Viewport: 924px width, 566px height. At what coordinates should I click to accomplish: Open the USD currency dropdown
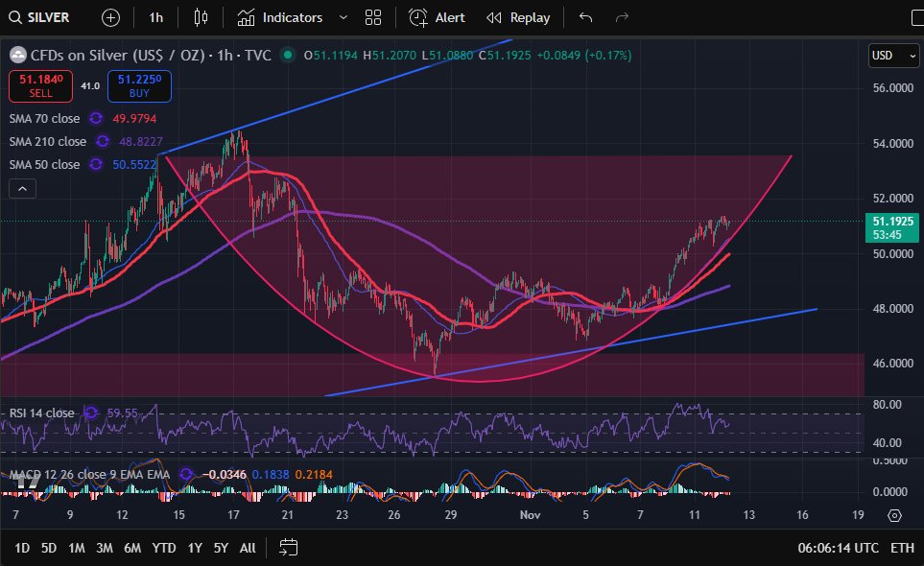[x=893, y=56]
